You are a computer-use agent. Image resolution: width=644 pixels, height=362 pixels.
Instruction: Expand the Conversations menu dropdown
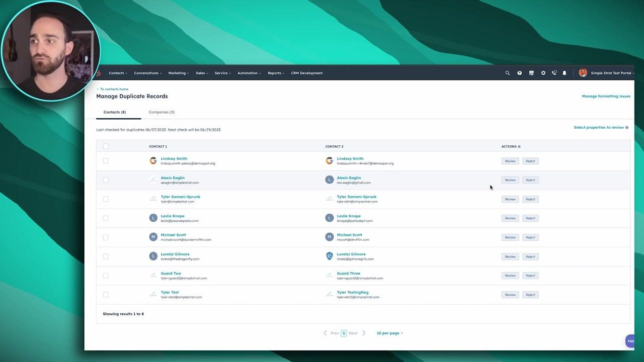pyautogui.click(x=148, y=73)
